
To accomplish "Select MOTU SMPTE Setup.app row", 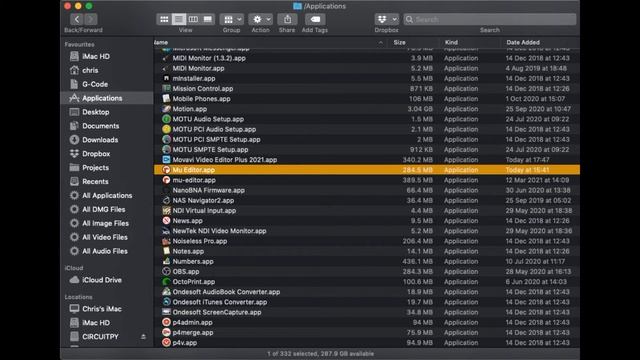I will [x=367, y=149].
